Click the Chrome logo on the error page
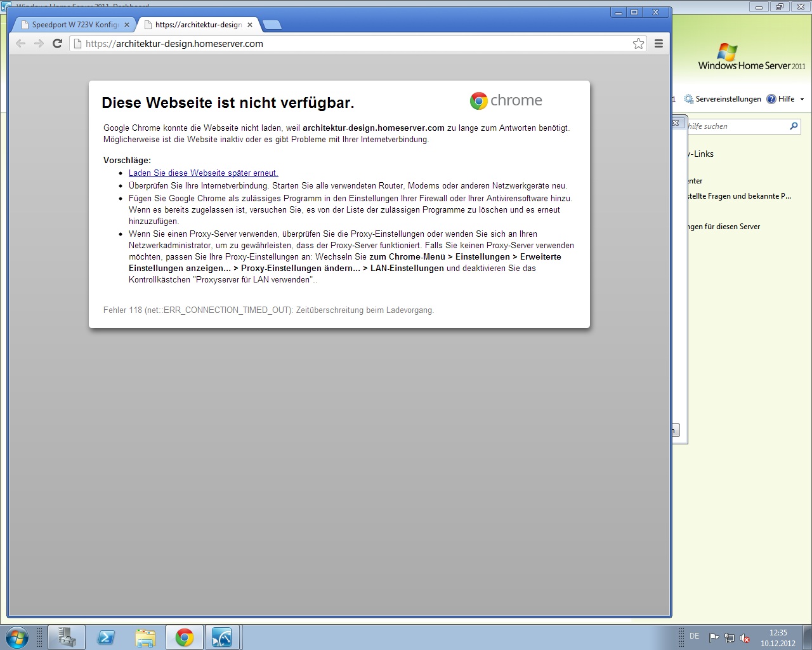This screenshot has width=812, height=650. point(506,100)
